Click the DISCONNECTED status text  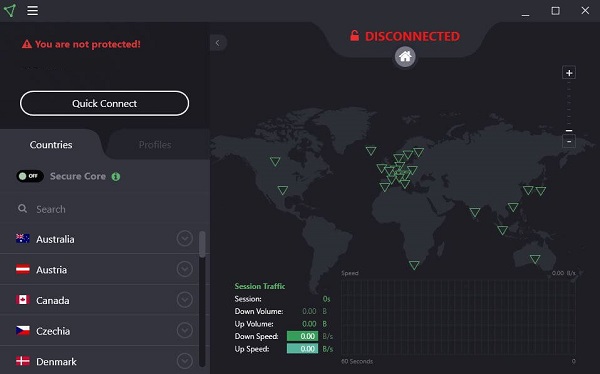click(x=412, y=36)
